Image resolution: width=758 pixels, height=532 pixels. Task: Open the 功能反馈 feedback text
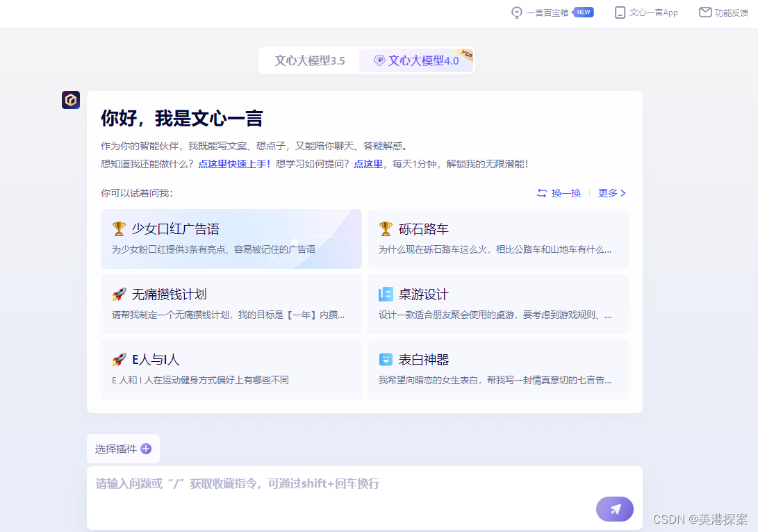(732, 13)
